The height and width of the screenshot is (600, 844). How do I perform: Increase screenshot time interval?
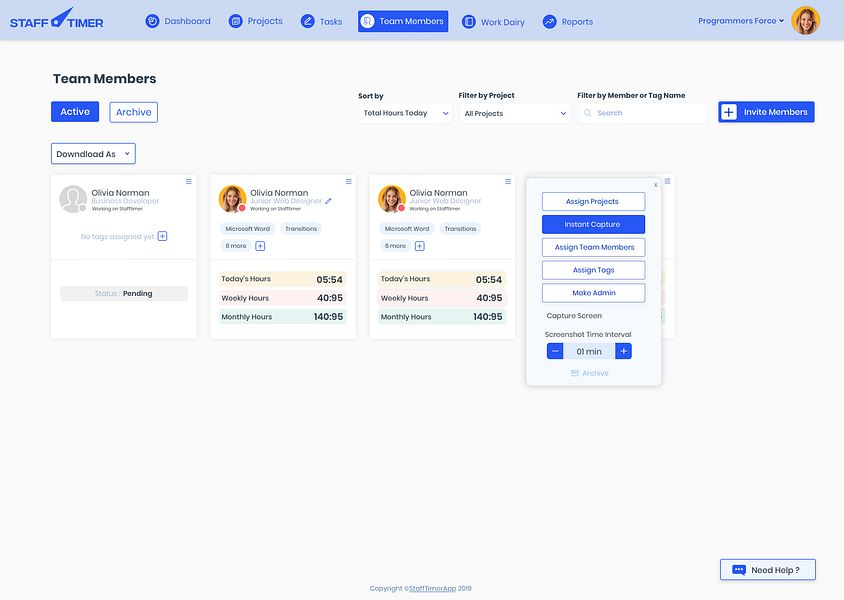pyautogui.click(x=623, y=351)
